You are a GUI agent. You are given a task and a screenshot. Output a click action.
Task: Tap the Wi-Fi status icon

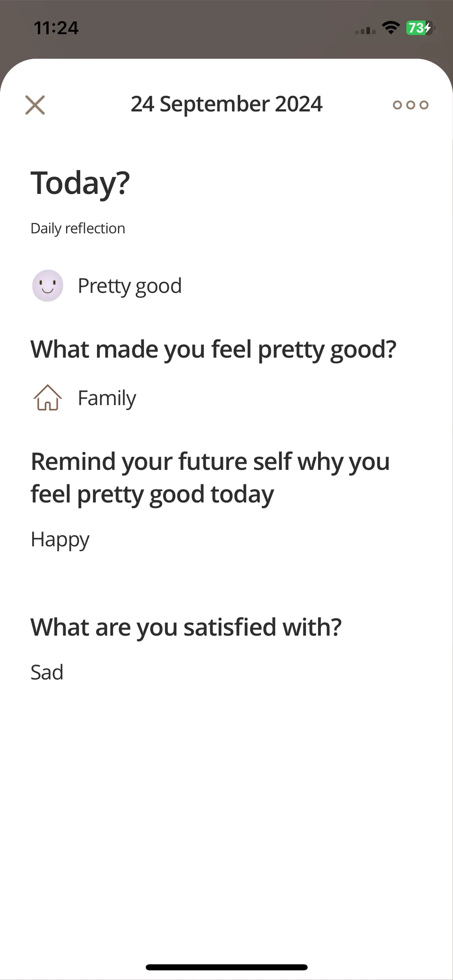click(x=391, y=28)
